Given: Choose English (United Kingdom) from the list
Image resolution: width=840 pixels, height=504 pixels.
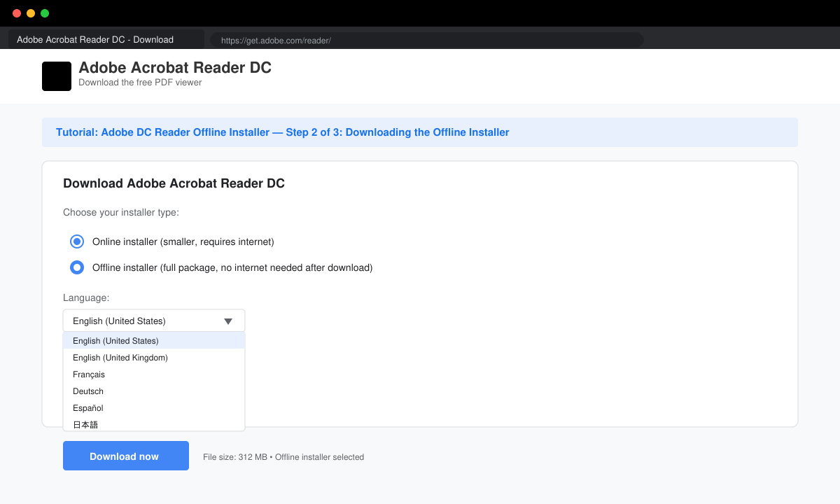Looking at the screenshot, I should pos(154,358).
